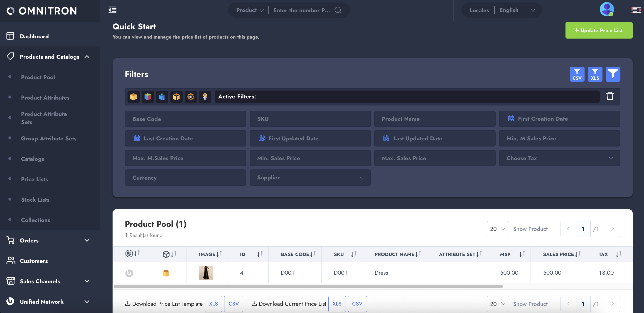Viewport: 644px width, 313px height.
Task: Click the multicolor cube filter icon
Action: point(148,97)
